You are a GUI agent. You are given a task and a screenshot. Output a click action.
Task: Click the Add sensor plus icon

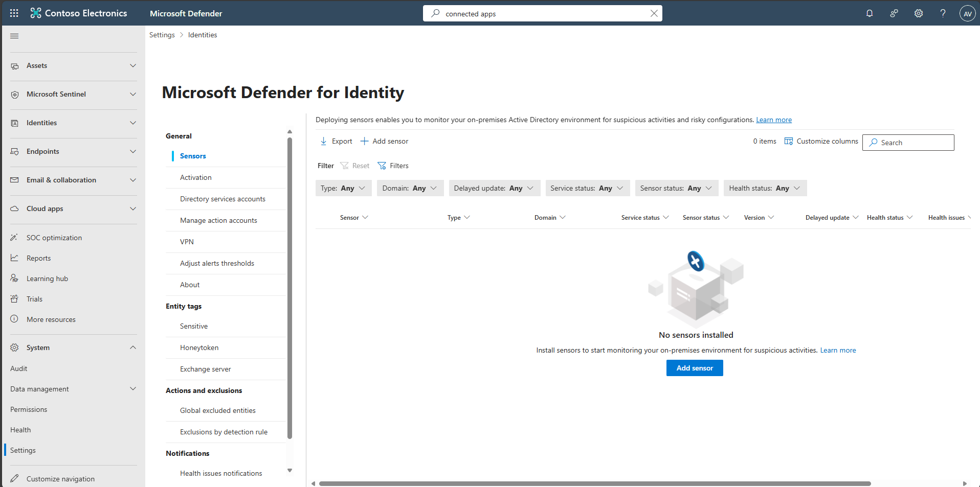(364, 141)
